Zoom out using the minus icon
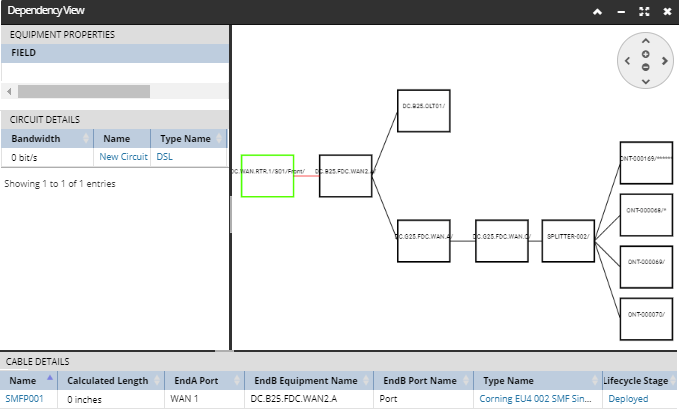The height and width of the screenshot is (409, 679). (646, 67)
